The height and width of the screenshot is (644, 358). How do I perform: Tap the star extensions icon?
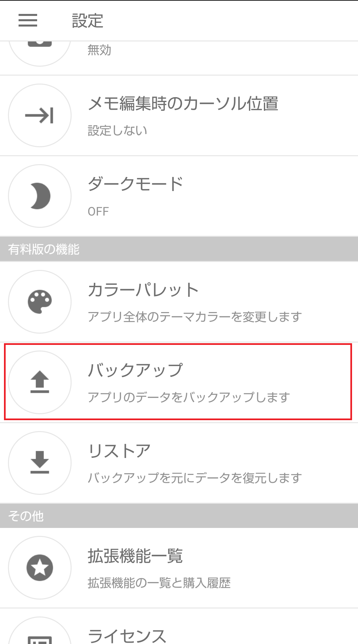(40, 568)
